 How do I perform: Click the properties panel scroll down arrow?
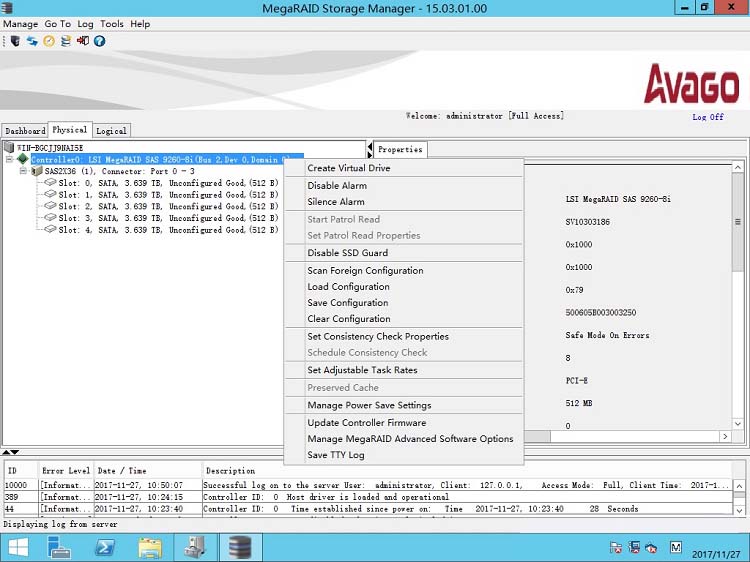click(x=738, y=424)
